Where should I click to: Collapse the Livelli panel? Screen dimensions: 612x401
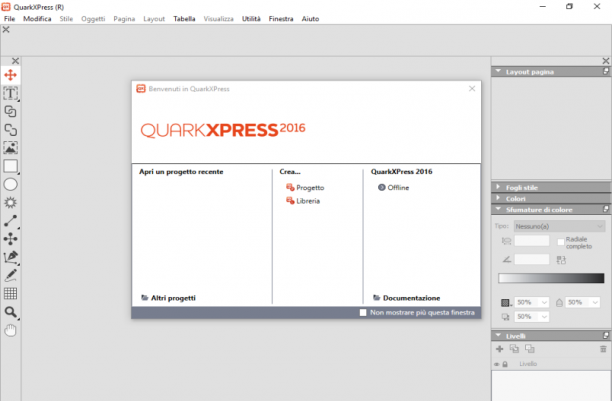[498, 335]
